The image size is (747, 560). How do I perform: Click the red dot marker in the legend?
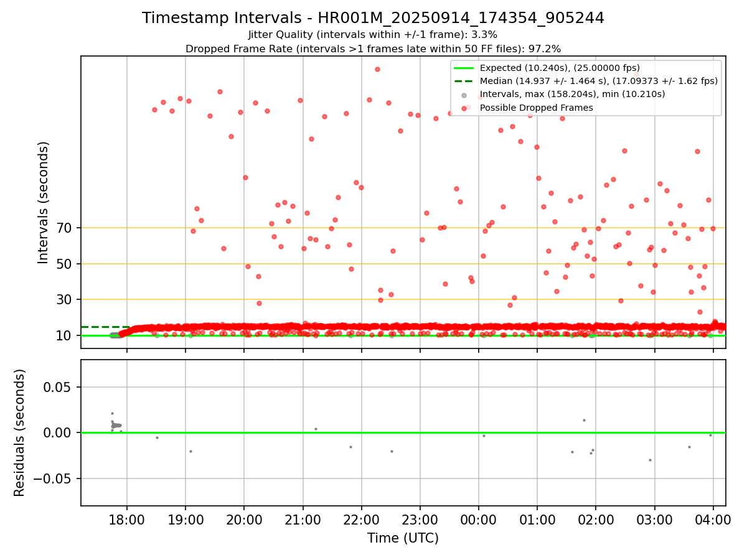pyautogui.click(x=464, y=108)
